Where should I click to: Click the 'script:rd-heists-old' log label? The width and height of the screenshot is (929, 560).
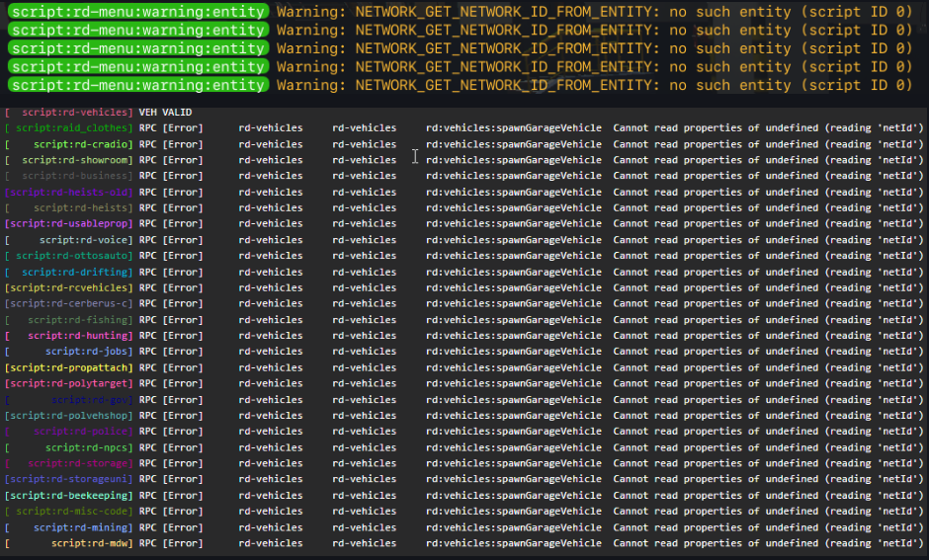(x=69, y=192)
